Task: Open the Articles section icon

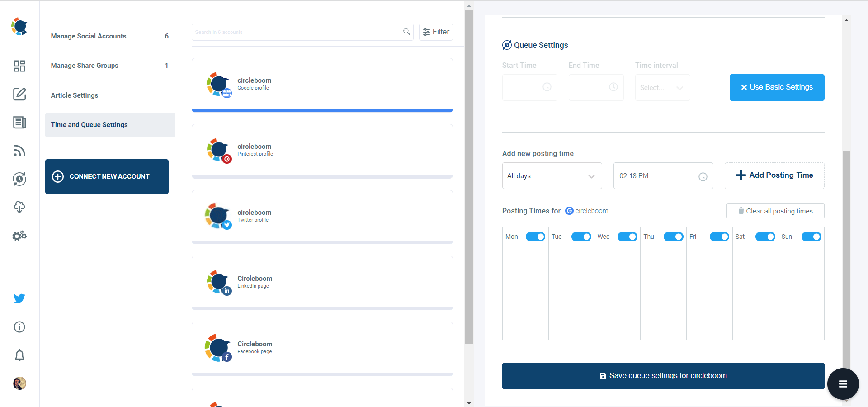Action: [x=19, y=123]
